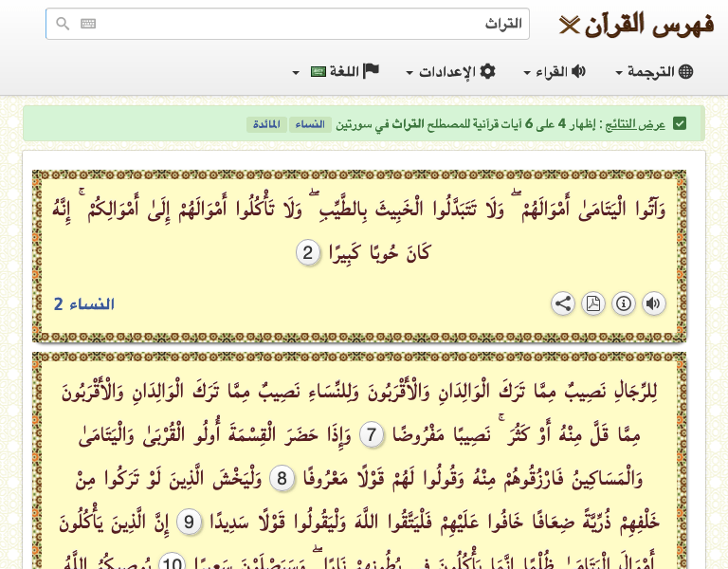This screenshot has width=728, height=569.
Task: Play audio recitation of An-Nisa verse 2
Action: click(x=653, y=303)
